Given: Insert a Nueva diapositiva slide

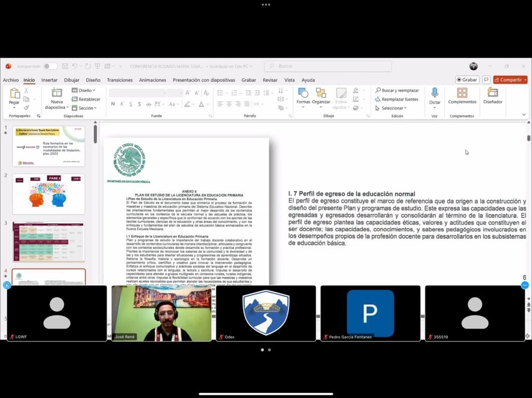Looking at the screenshot, I should coord(57,94).
